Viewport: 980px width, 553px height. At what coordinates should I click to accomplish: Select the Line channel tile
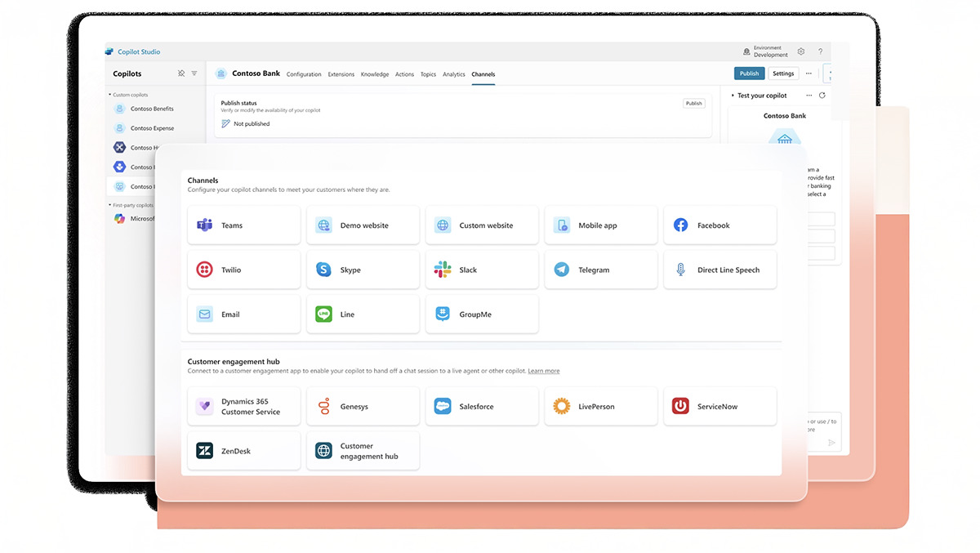tap(363, 314)
